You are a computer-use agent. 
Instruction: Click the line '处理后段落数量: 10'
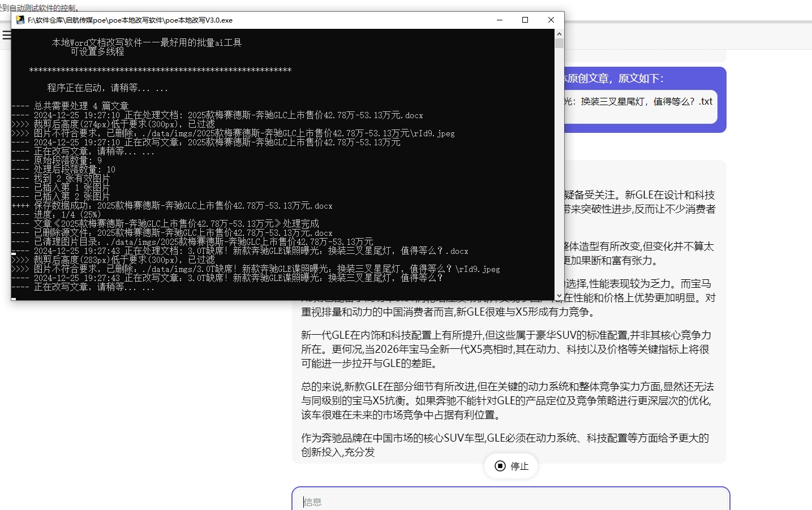(74, 169)
